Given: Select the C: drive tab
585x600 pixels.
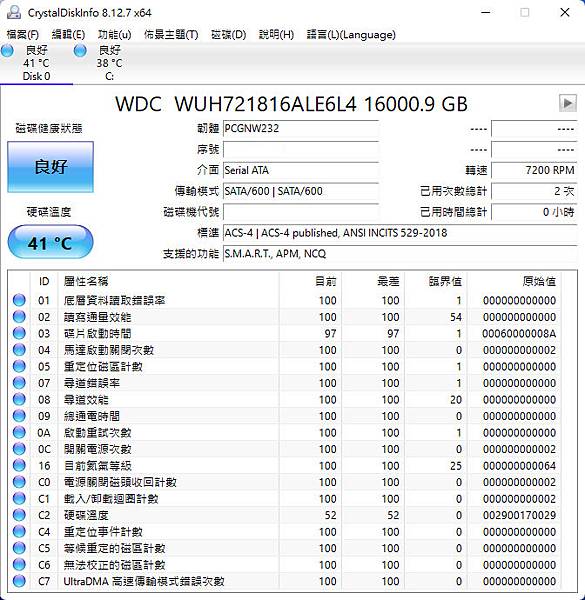Looking at the screenshot, I should (109, 63).
